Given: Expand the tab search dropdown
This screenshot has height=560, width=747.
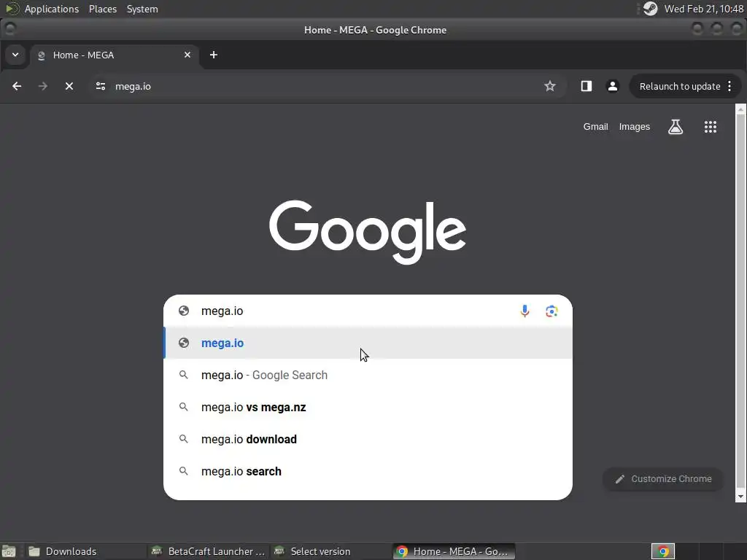Looking at the screenshot, I should pos(15,55).
